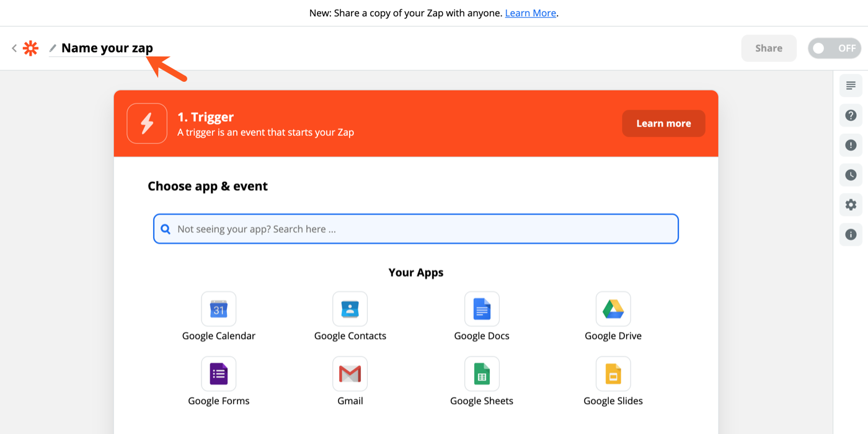Toggle the Zap ON/OFF switch
The width and height of the screenshot is (868, 434).
834,48
